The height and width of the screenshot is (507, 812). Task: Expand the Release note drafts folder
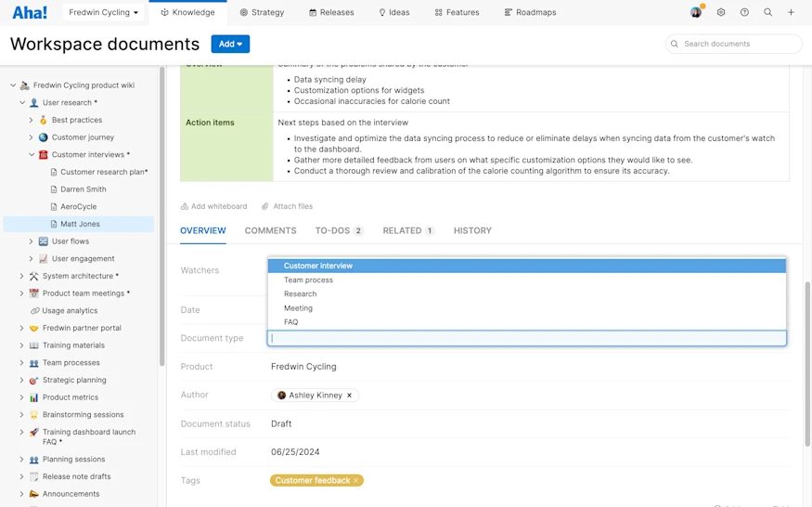coord(21,476)
